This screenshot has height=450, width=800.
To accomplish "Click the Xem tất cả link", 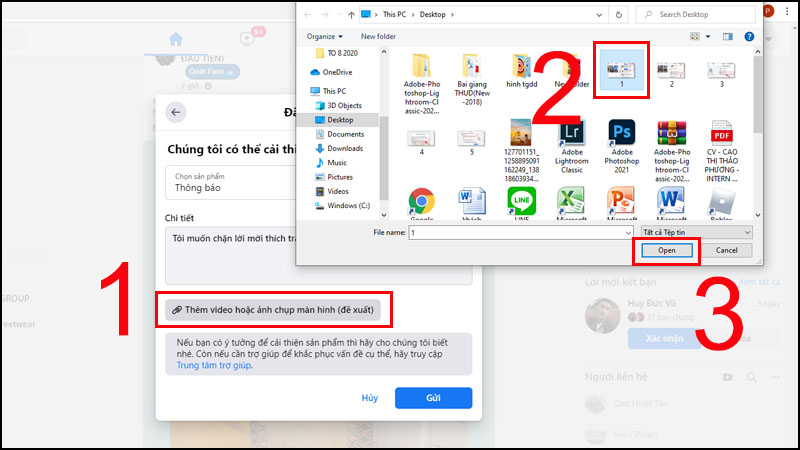I will (759, 282).
